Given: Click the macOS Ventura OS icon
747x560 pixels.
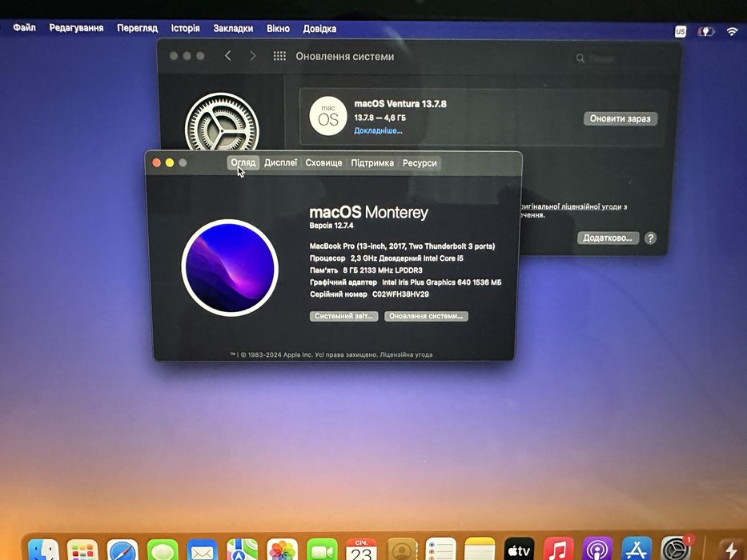Looking at the screenshot, I should pos(328,116).
